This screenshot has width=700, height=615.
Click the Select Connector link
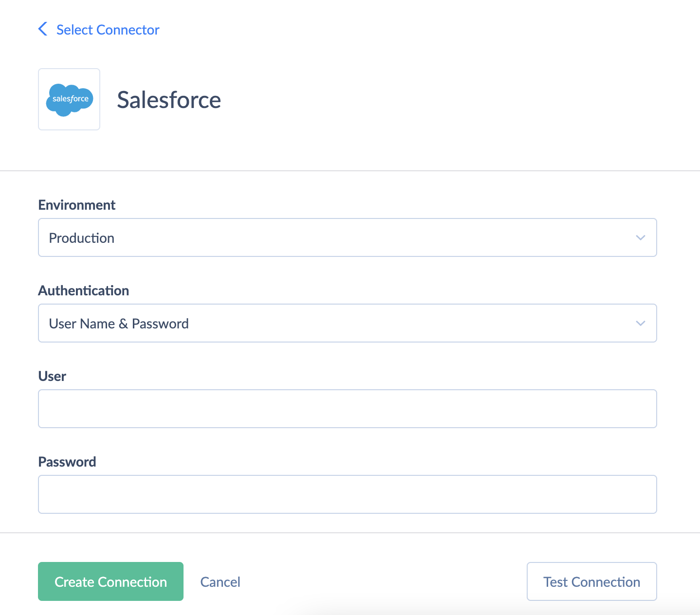(108, 30)
